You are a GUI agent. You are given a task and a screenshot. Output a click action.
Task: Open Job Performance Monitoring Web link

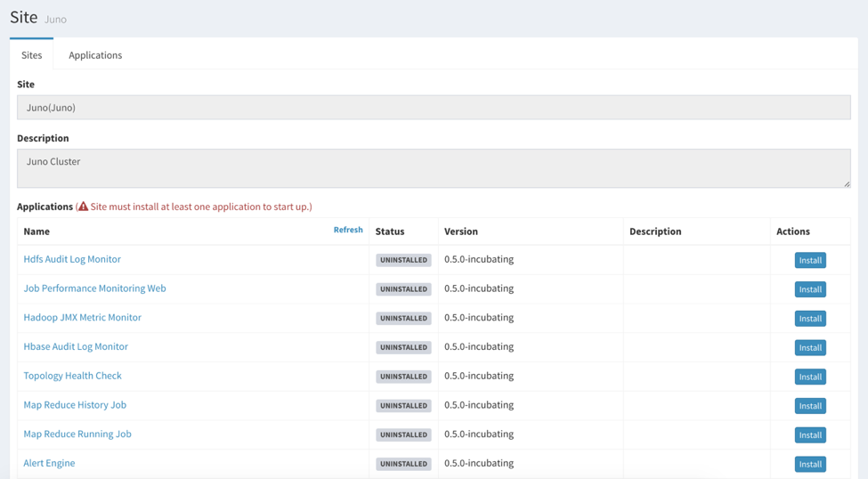[x=94, y=288]
